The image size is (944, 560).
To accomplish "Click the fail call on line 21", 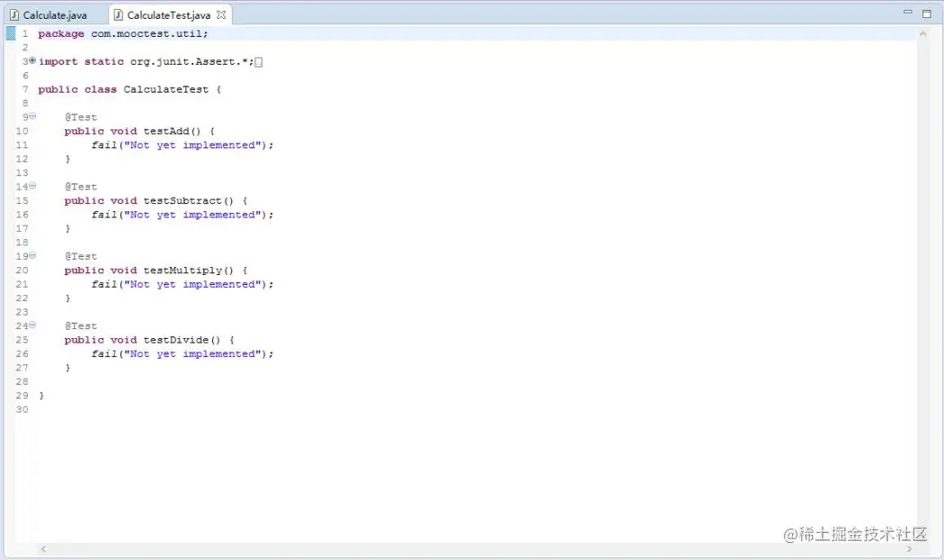I will point(182,284).
